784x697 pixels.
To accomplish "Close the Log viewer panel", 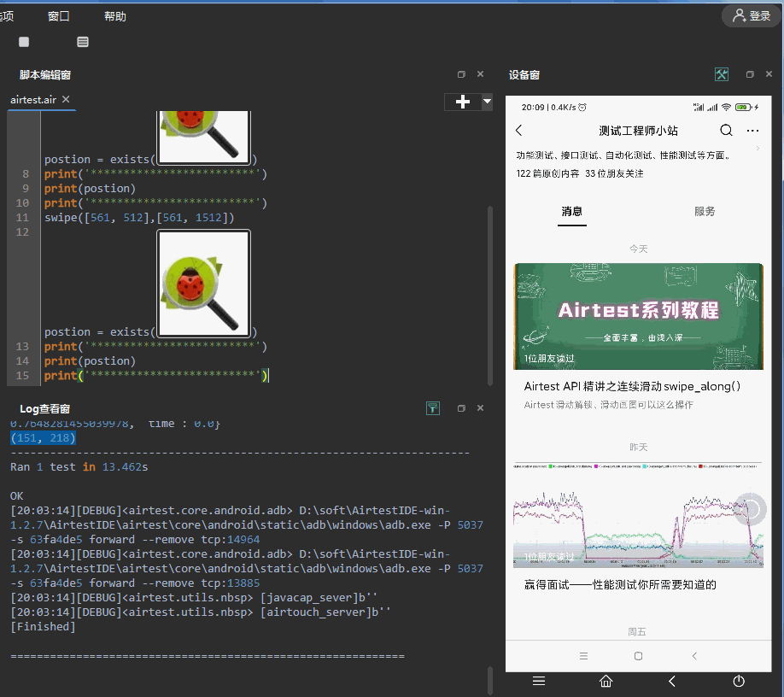I will tap(481, 408).
